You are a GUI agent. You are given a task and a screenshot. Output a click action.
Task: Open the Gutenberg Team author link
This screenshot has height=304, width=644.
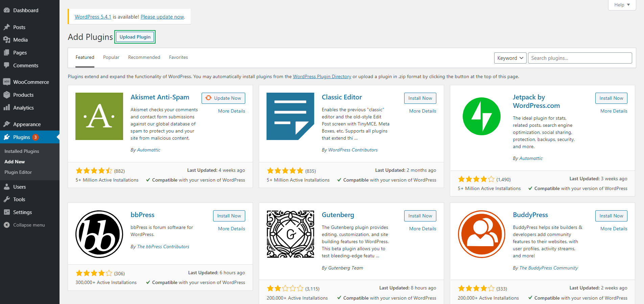[346, 268]
